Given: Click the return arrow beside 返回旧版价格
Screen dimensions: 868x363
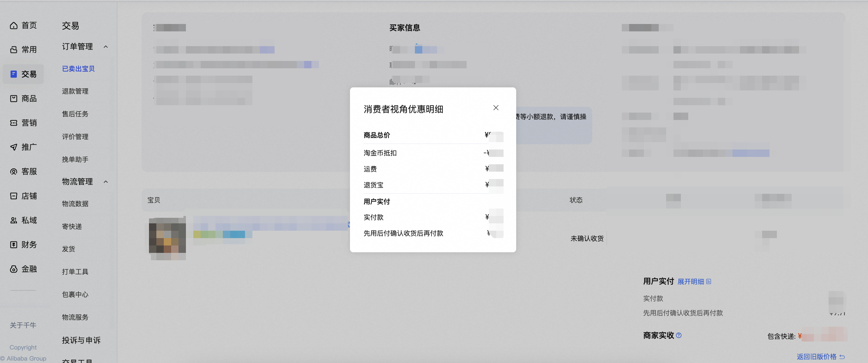Looking at the screenshot, I should tap(842, 357).
